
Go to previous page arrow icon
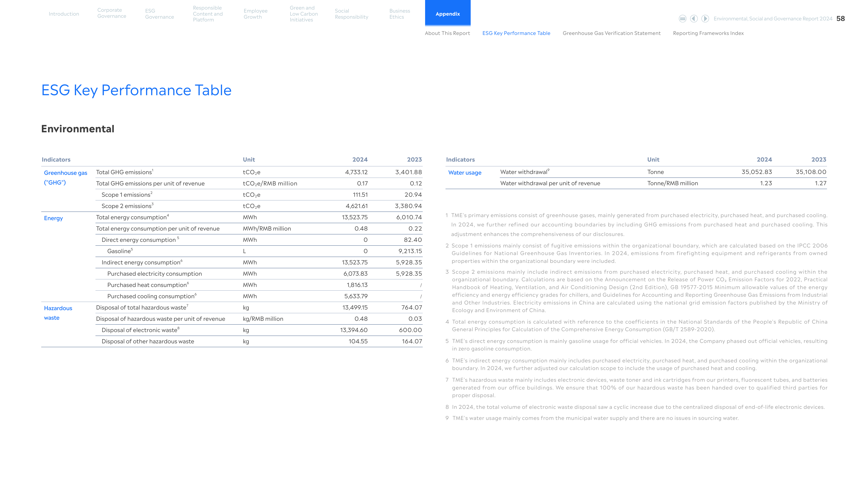point(694,18)
